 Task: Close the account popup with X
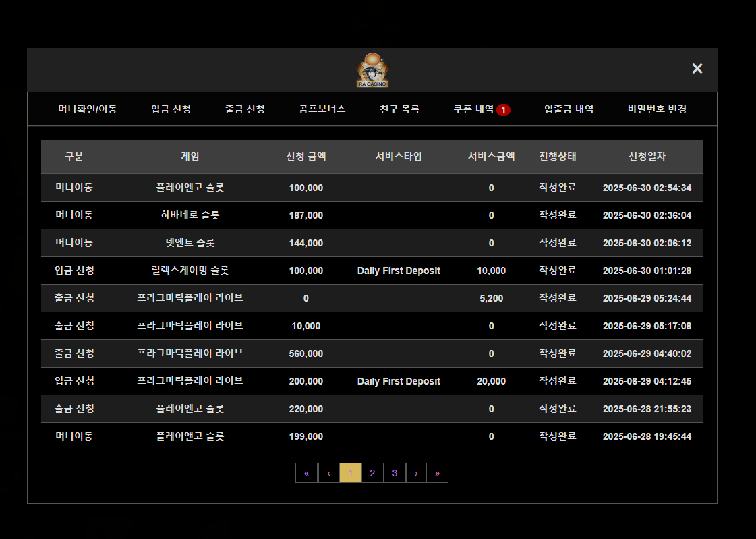[x=697, y=69]
